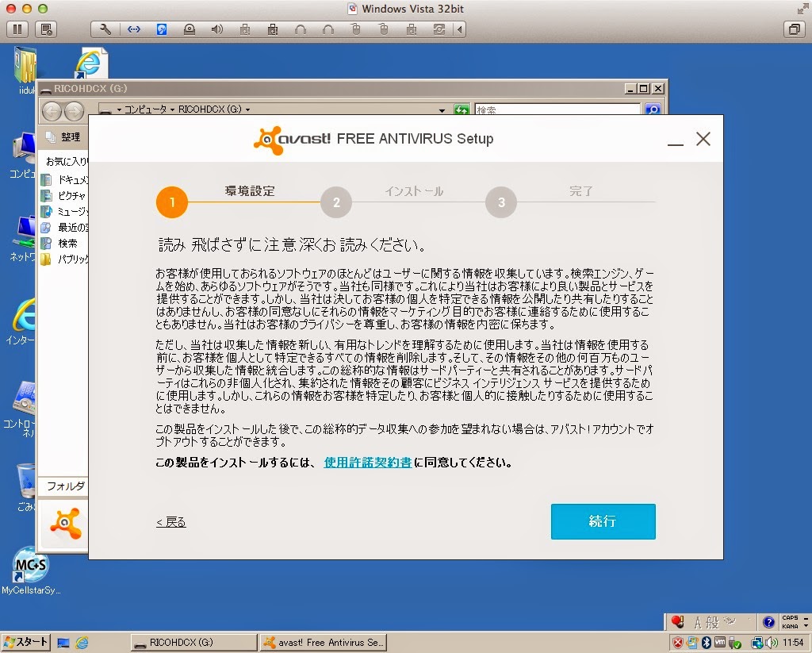Close the avast Setup dialog
812x653 pixels.
[703, 139]
